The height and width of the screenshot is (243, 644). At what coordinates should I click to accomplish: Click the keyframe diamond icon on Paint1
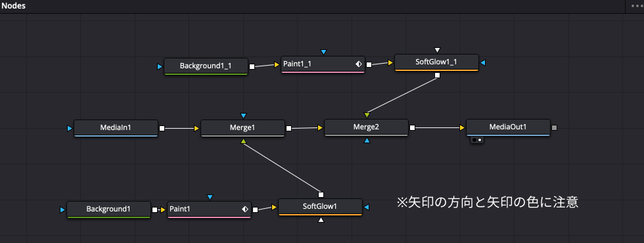pyautogui.click(x=244, y=210)
